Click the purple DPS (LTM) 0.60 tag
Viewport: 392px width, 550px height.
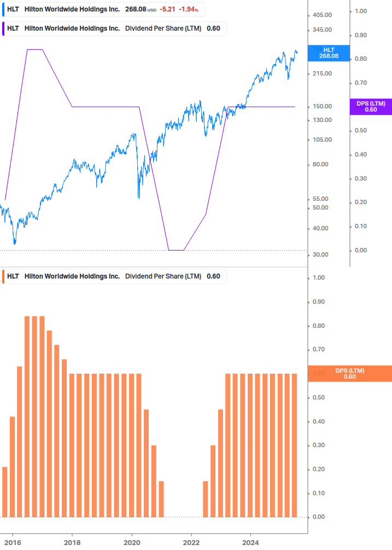(x=371, y=107)
